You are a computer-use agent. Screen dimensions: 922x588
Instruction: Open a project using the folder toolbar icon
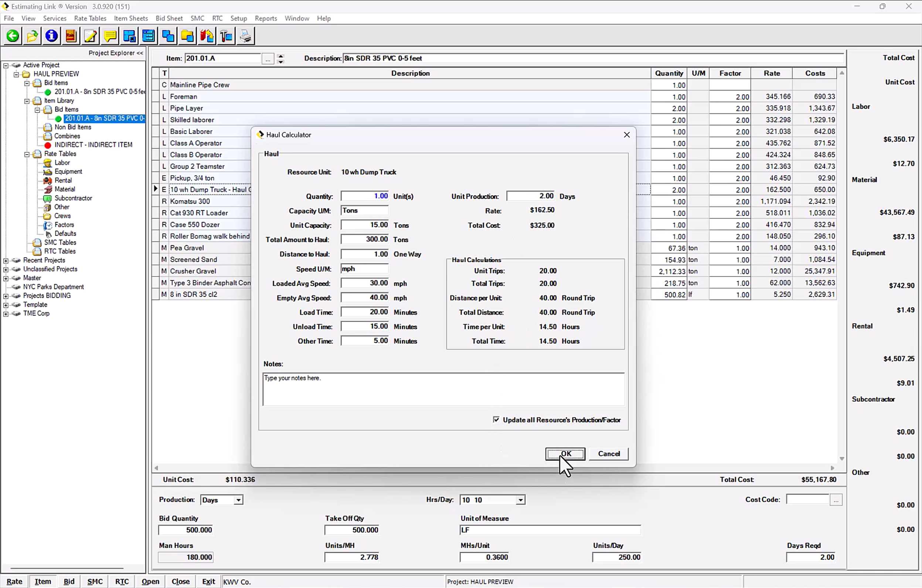32,35
